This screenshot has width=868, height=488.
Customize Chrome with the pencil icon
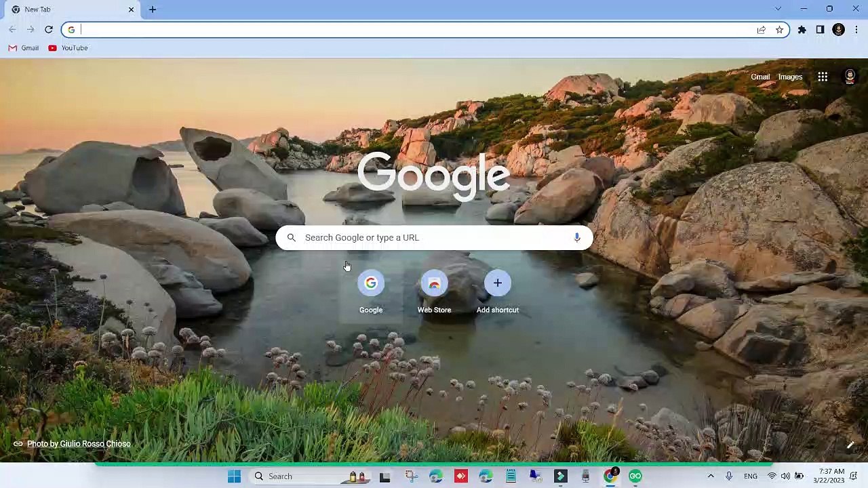pos(850,445)
